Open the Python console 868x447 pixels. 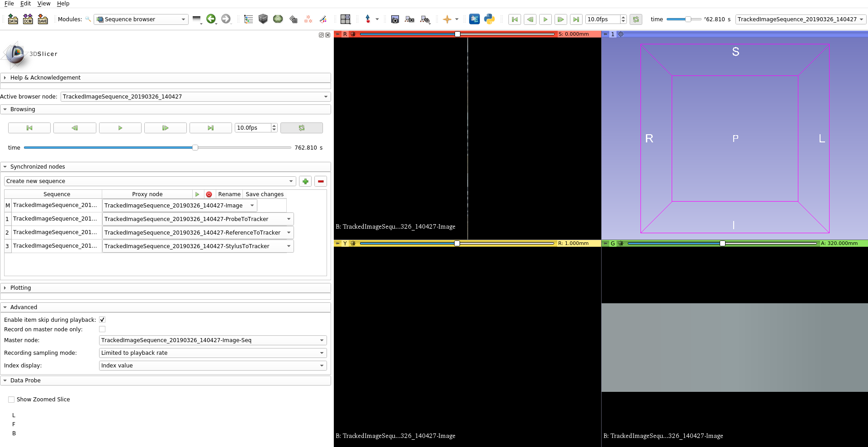click(x=489, y=19)
